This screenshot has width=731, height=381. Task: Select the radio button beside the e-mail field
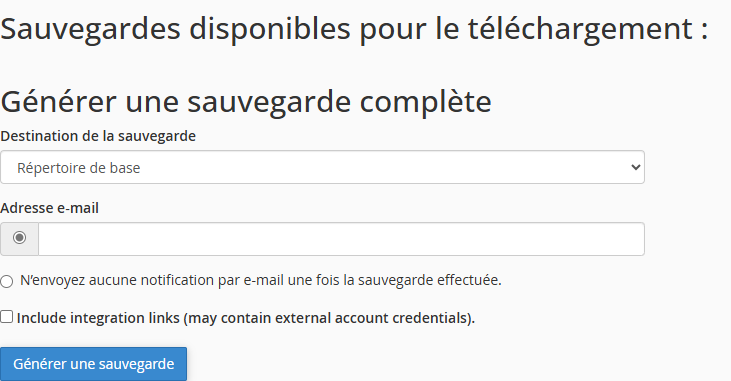(19, 238)
